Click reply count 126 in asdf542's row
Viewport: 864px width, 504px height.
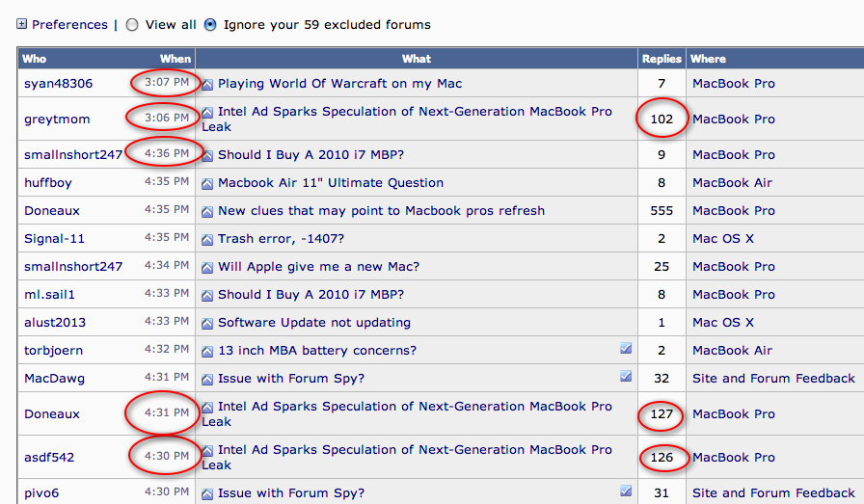click(661, 457)
